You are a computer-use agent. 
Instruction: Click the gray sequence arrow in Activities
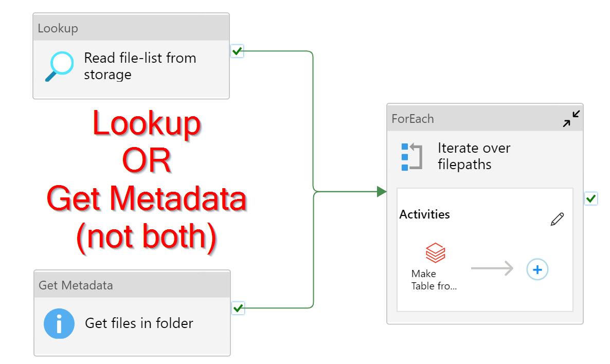tap(492, 268)
